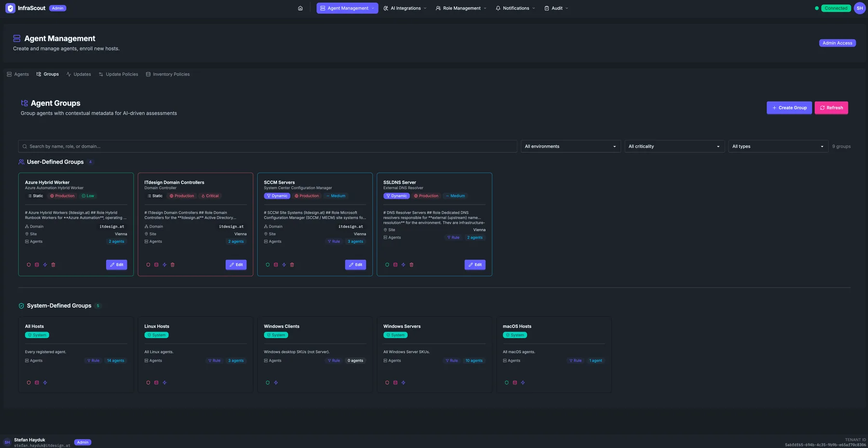Open the Rule badge on macOS Hosts card

(x=575, y=361)
